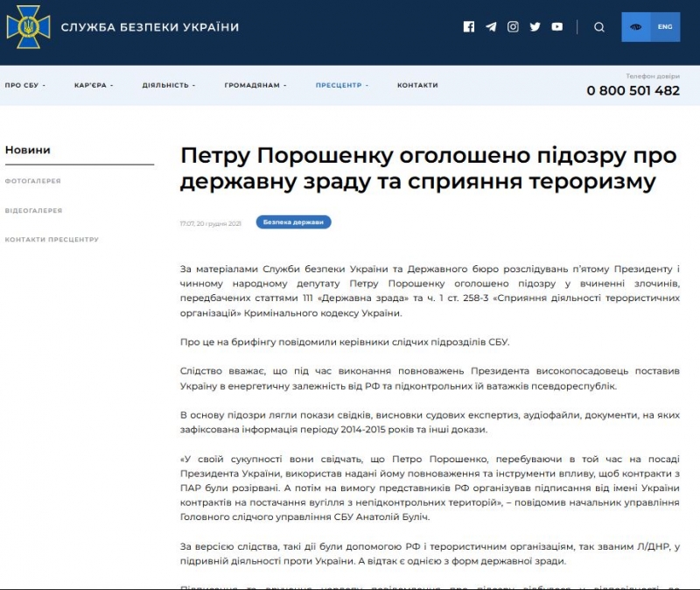The height and width of the screenshot is (590, 700).
Task: Open ВІДЕОГАЛЕРЕЯ in the sidebar
Action: tap(33, 210)
